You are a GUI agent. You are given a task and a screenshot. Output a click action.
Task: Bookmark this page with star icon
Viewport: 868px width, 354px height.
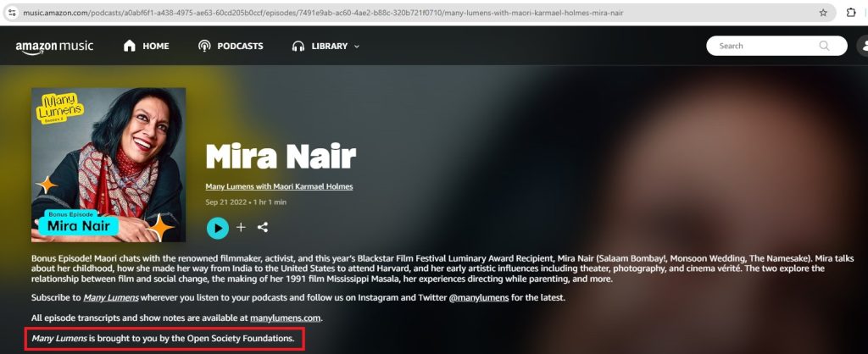point(823,13)
